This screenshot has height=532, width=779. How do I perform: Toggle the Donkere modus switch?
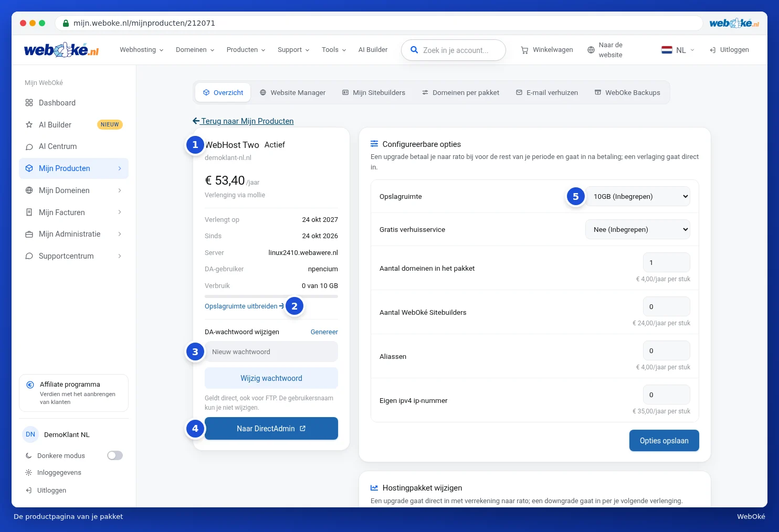click(x=115, y=455)
